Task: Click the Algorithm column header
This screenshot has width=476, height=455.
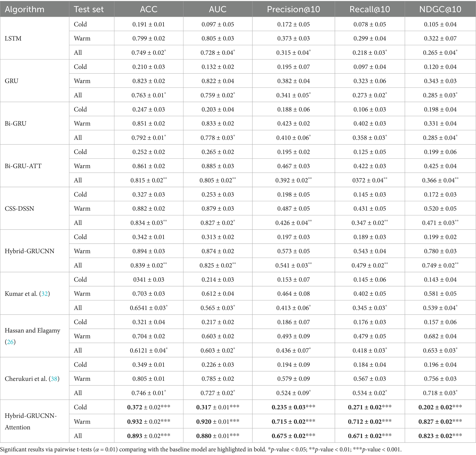Action: [24, 9]
